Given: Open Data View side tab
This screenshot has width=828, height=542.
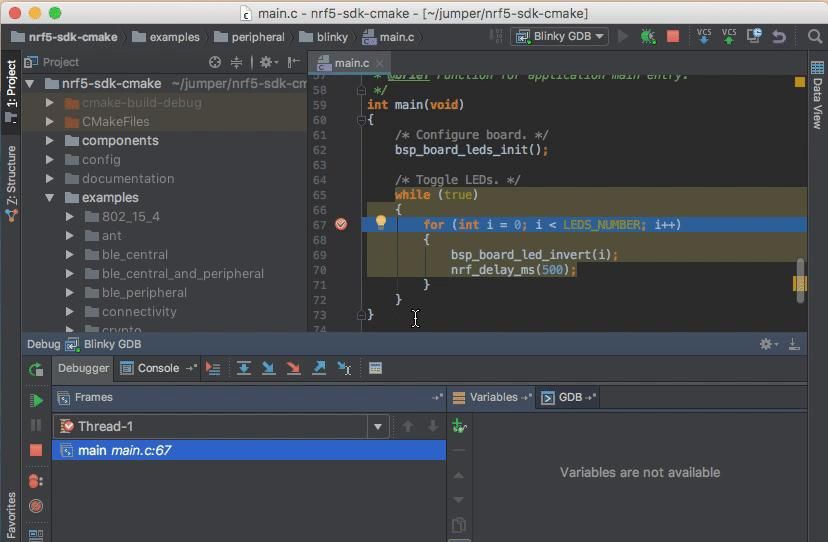Looking at the screenshot, I should pyautogui.click(x=817, y=95).
